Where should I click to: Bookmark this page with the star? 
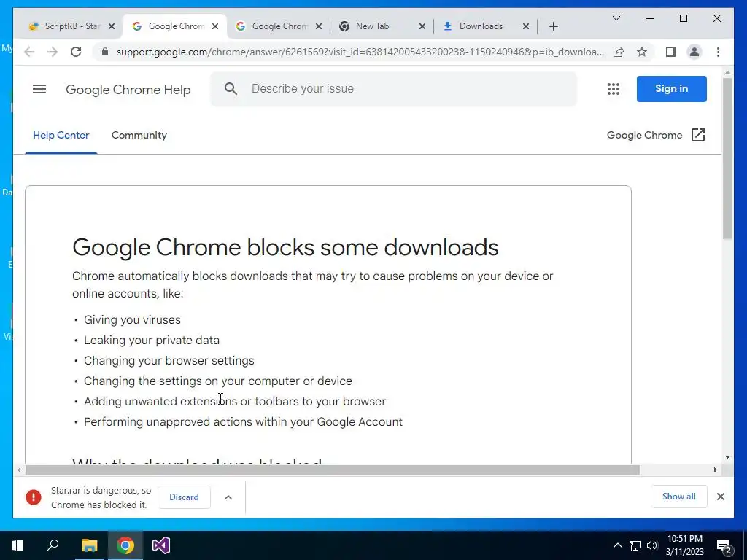point(642,52)
